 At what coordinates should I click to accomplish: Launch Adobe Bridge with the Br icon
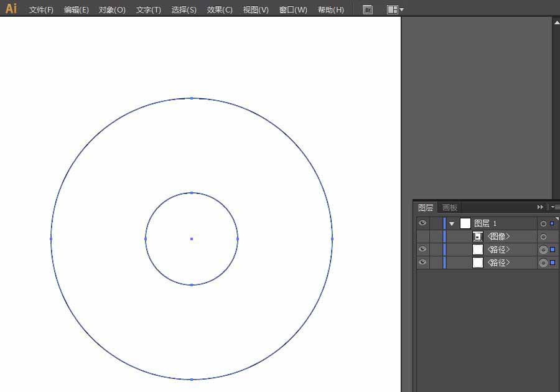[x=368, y=9]
